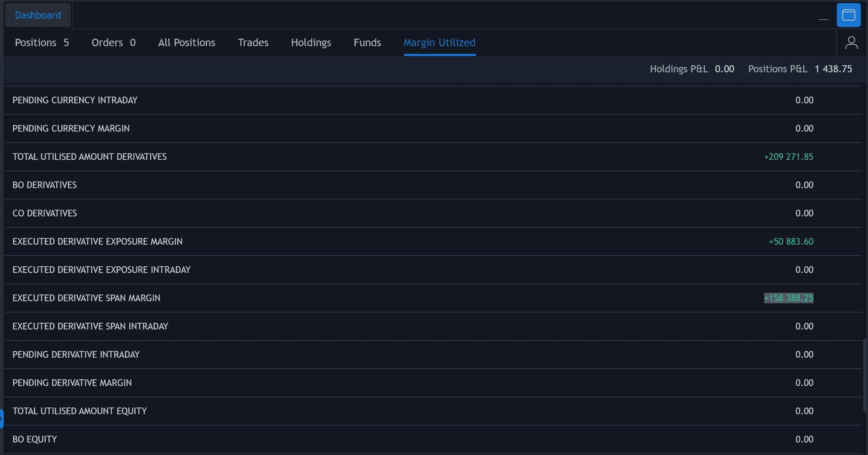
Task: Select the highlighted +158 388.25 span margin value
Action: 788,298
